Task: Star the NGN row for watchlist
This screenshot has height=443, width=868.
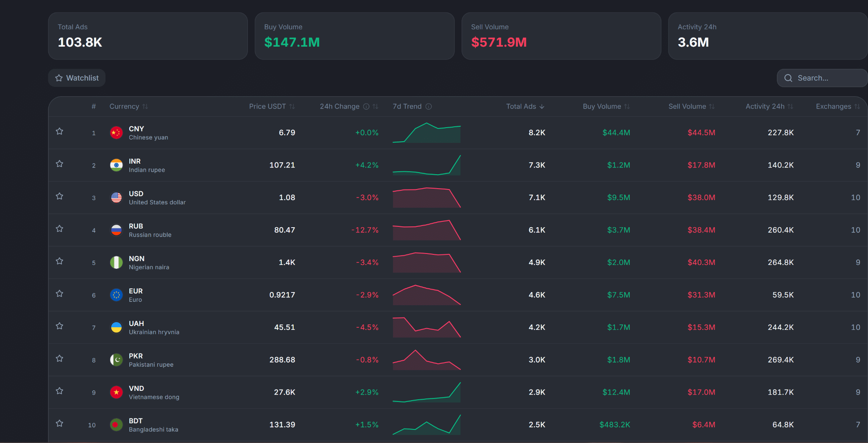Action: tap(60, 261)
